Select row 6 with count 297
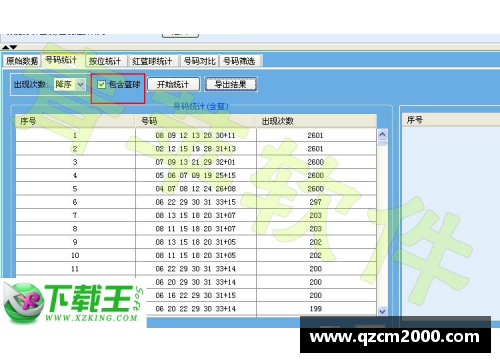The width and height of the screenshot is (500, 362). [x=196, y=202]
